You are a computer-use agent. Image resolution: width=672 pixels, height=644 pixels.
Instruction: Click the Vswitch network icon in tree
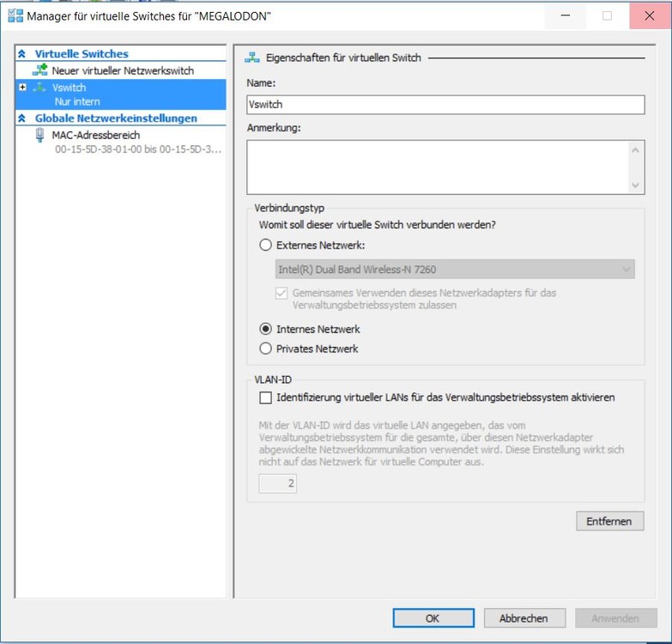point(39,88)
